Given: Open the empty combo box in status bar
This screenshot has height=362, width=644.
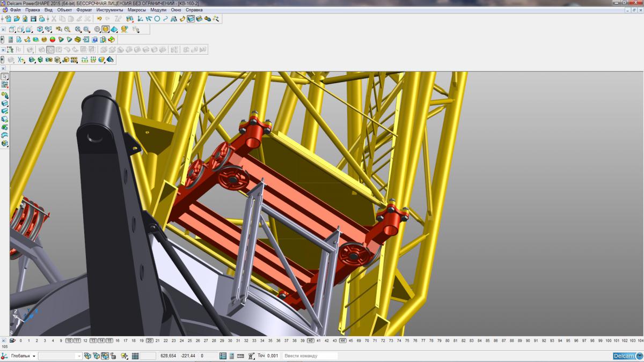Looking at the screenshot, I should tap(60, 356).
